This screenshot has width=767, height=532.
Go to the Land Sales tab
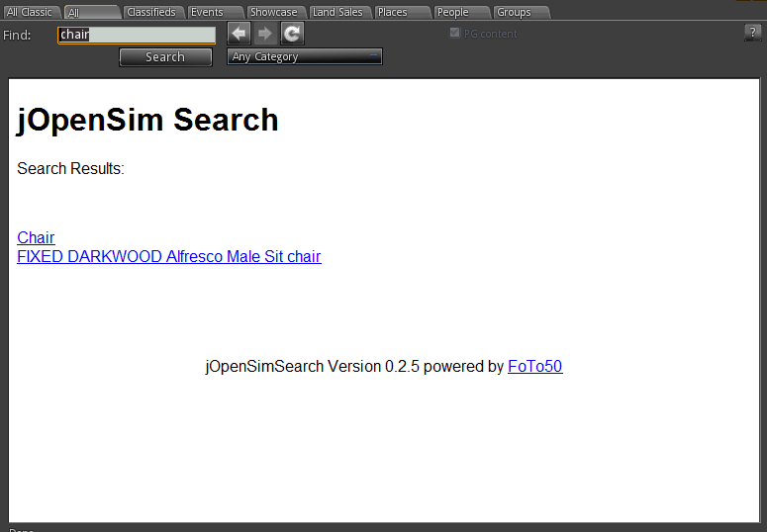pos(340,12)
